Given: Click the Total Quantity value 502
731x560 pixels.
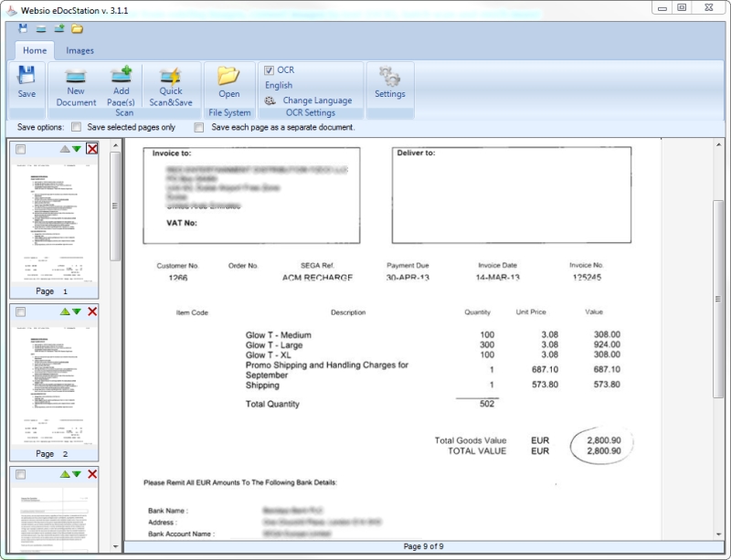Looking at the screenshot, I should tap(487, 404).
